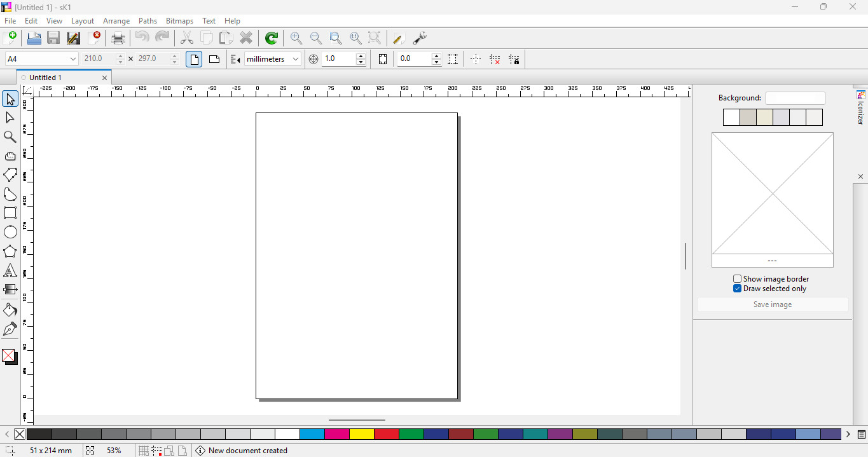The height and width of the screenshot is (457, 868).
Task: Select the Text tool
Action: [10, 271]
